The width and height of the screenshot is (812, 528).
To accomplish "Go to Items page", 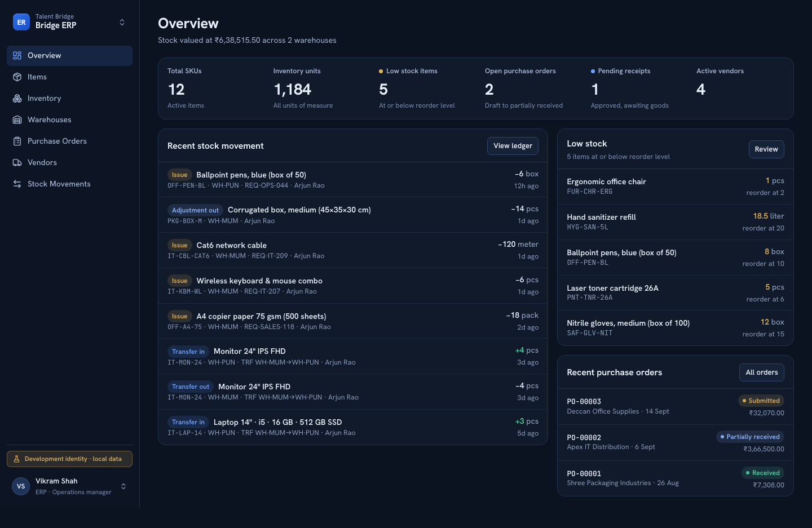I will point(69,77).
